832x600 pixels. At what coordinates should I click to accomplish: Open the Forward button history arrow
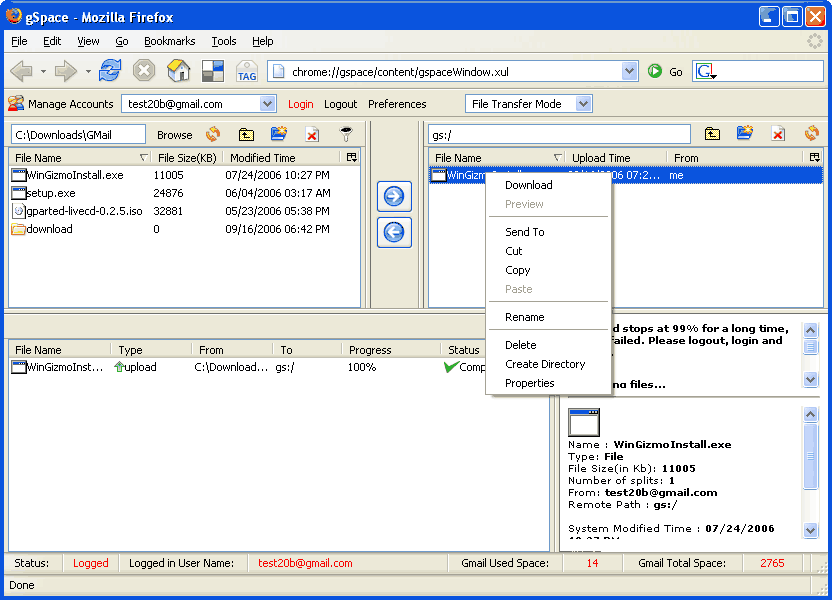[88, 71]
